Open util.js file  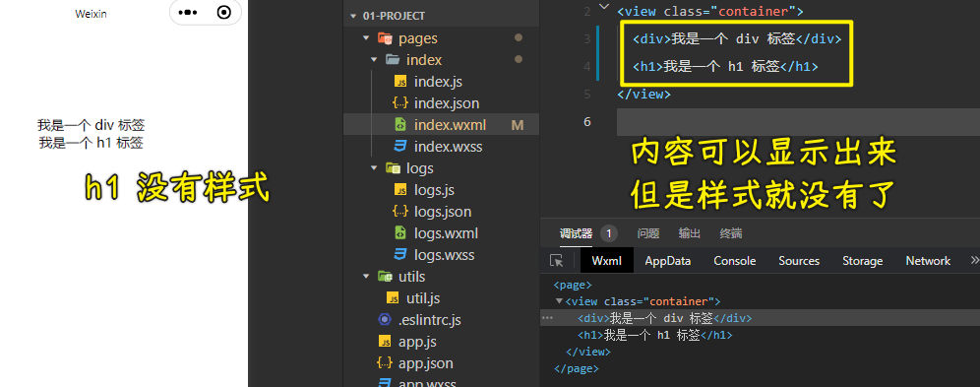(423, 298)
